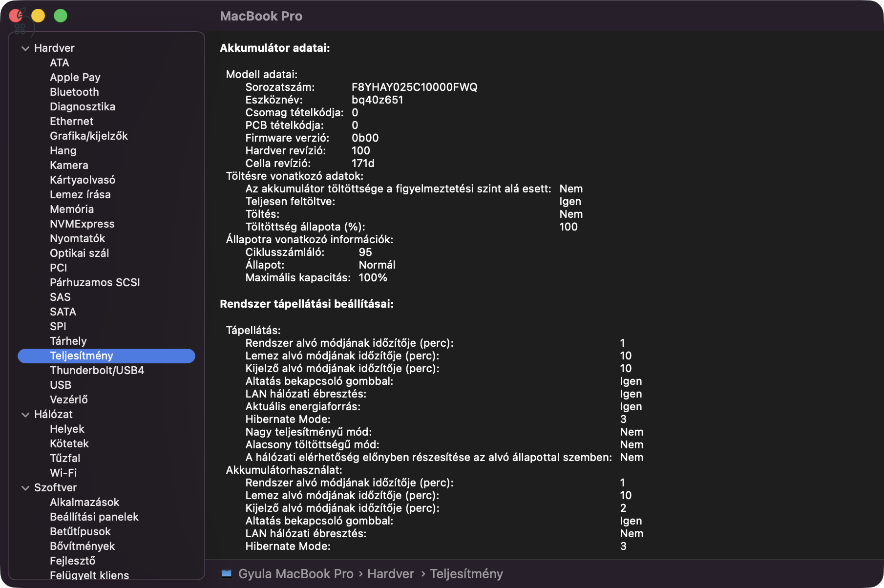Select Apple Pay in the sidebar
Screen dimensions: 884x588
(x=75, y=77)
